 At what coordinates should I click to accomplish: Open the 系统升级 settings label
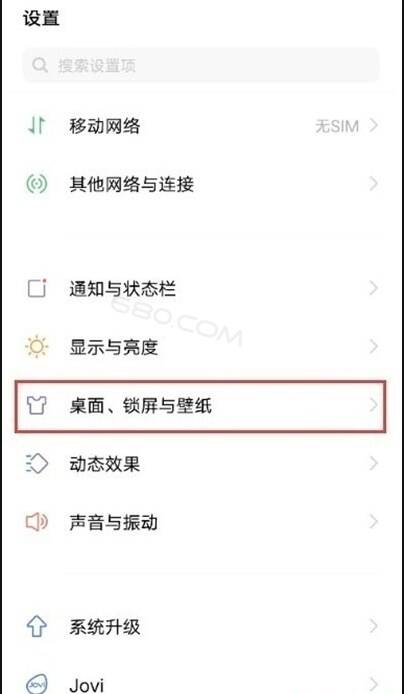pyautogui.click(x=105, y=627)
